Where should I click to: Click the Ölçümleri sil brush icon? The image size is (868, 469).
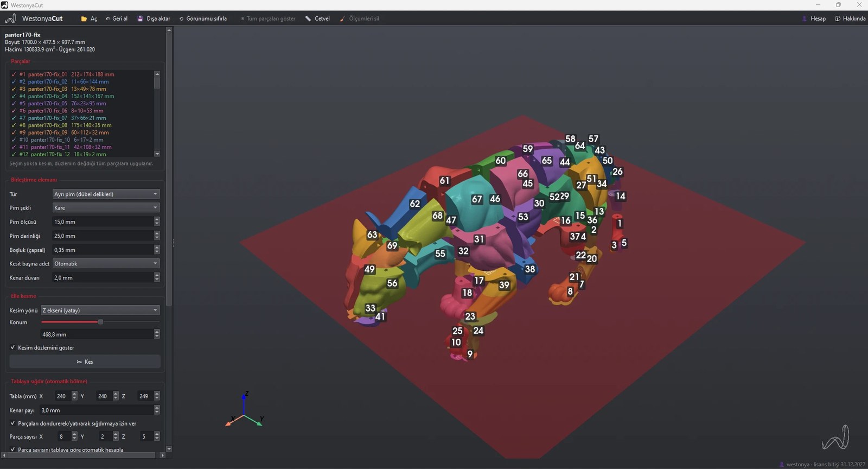342,18
